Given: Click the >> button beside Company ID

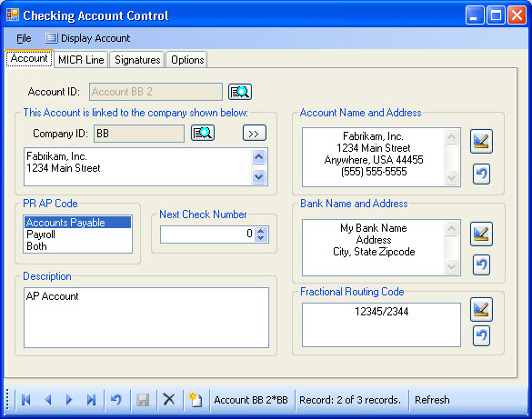Looking at the screenshot, I should coord(255,133).
